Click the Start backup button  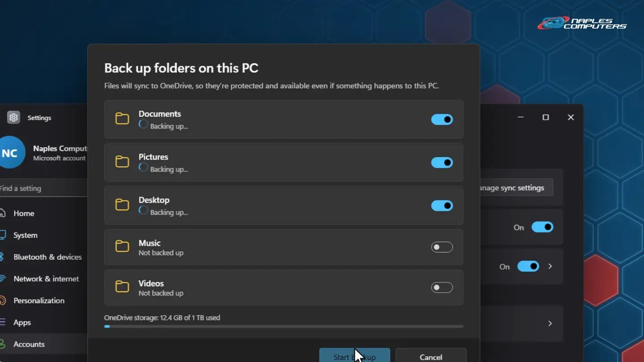coord(355,356)
